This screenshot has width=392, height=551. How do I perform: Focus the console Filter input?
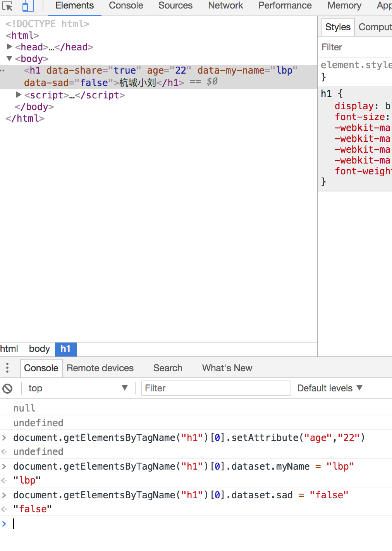click(x=216, y=388)
